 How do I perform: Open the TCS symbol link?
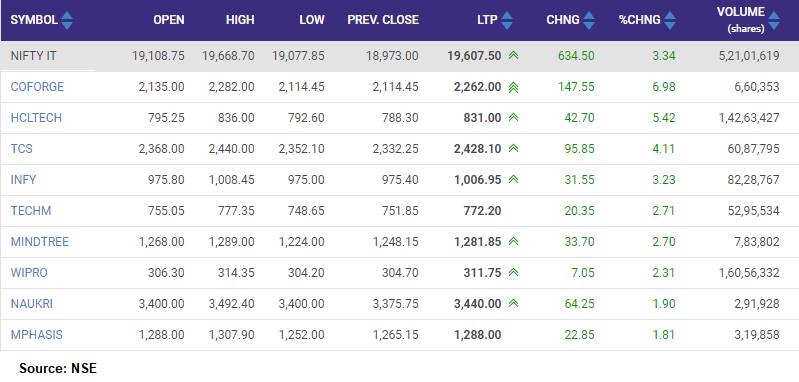point(21,149)
